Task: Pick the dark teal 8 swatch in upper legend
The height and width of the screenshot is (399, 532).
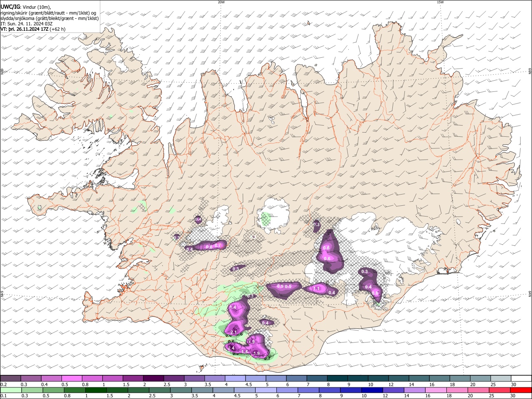Action: point(337,378)
